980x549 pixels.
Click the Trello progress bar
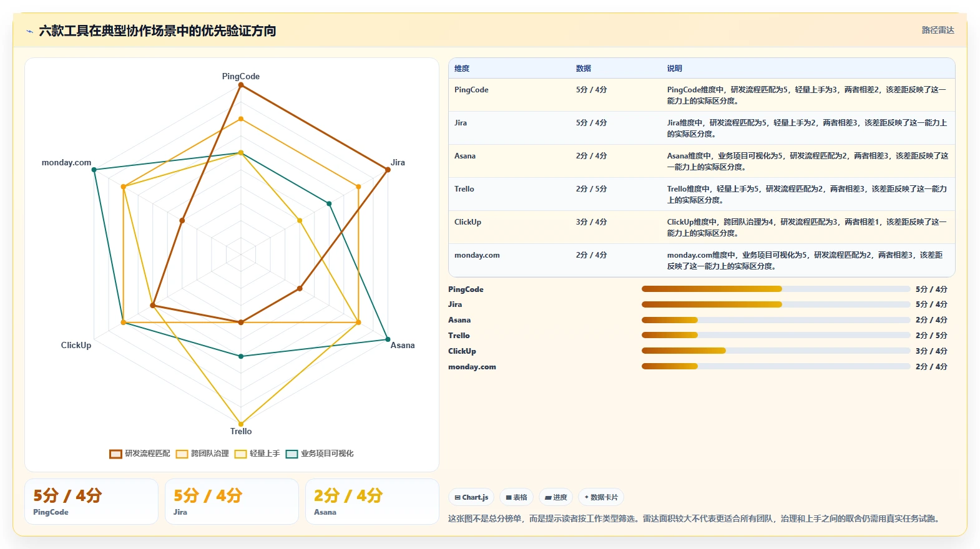click(x=776, y=335)
